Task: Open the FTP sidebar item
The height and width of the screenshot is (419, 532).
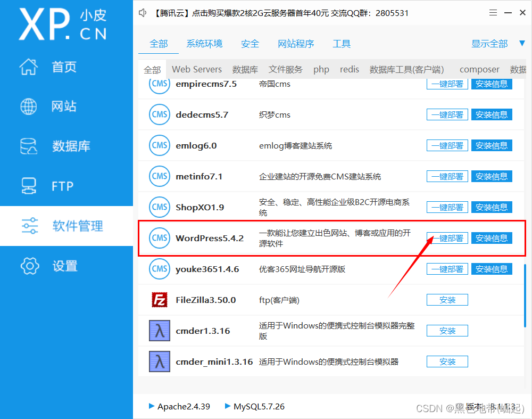Action: (66, 186)
